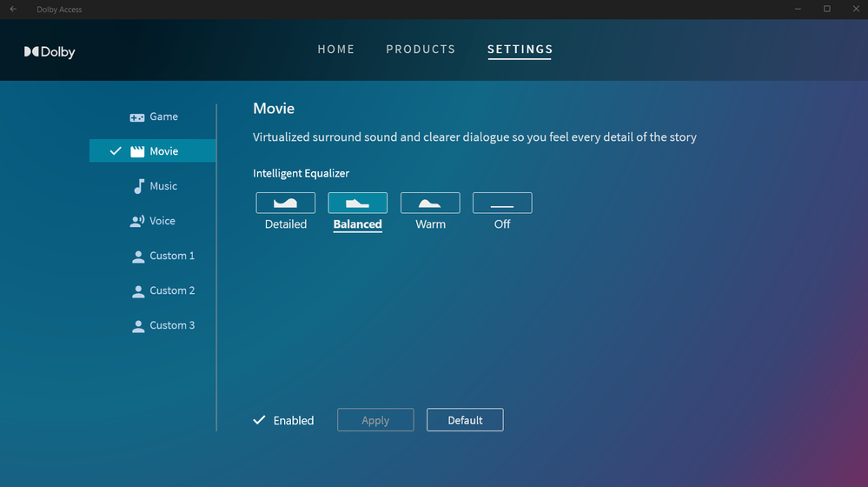Click the Custom 3 person icon

point(138,326)
